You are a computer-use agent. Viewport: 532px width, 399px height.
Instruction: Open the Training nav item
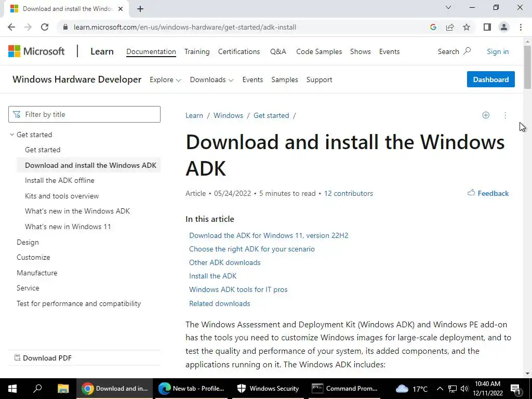click(197, 51)
